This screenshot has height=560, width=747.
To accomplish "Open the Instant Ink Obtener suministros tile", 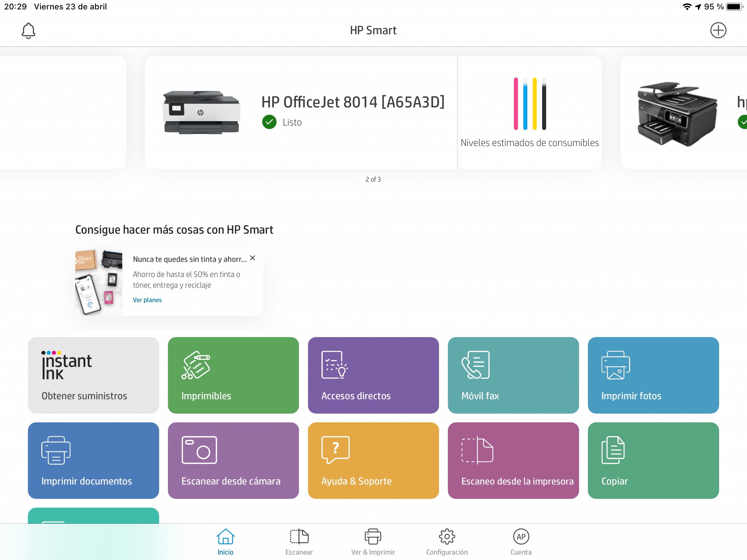I will click(93, 375).
